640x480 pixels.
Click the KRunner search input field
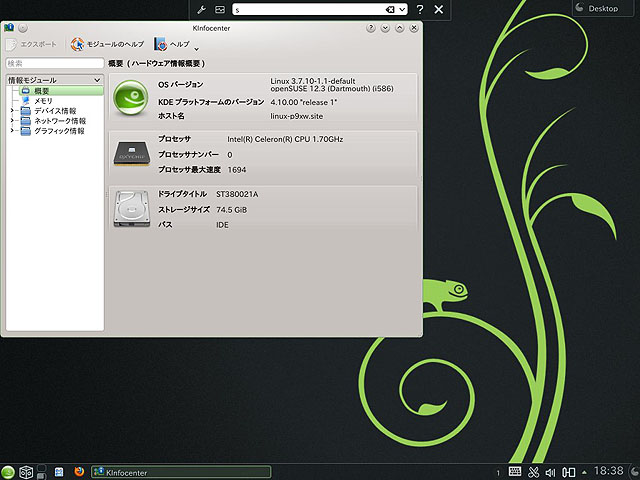pos(309,9)
